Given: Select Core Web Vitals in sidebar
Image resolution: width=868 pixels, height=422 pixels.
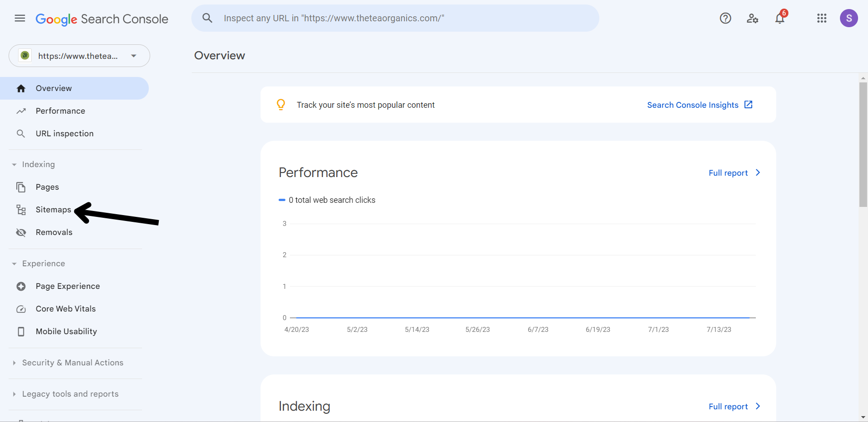Looking at the screenshot, I should (x=66, y=309).
